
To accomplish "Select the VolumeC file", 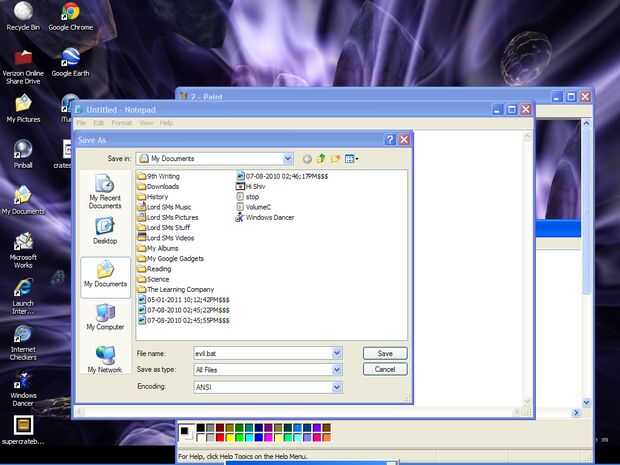I will click(x=254, y=207).
